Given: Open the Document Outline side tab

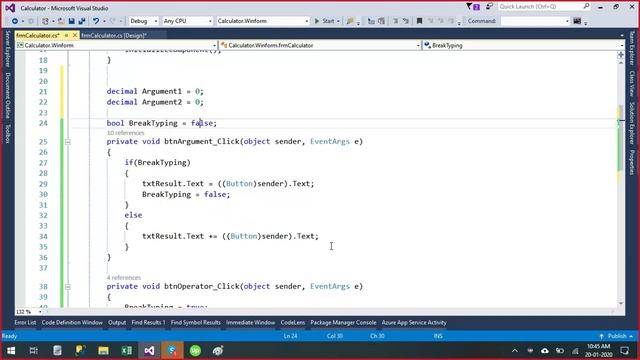Looking at the screenshot, I should point(7,96).
